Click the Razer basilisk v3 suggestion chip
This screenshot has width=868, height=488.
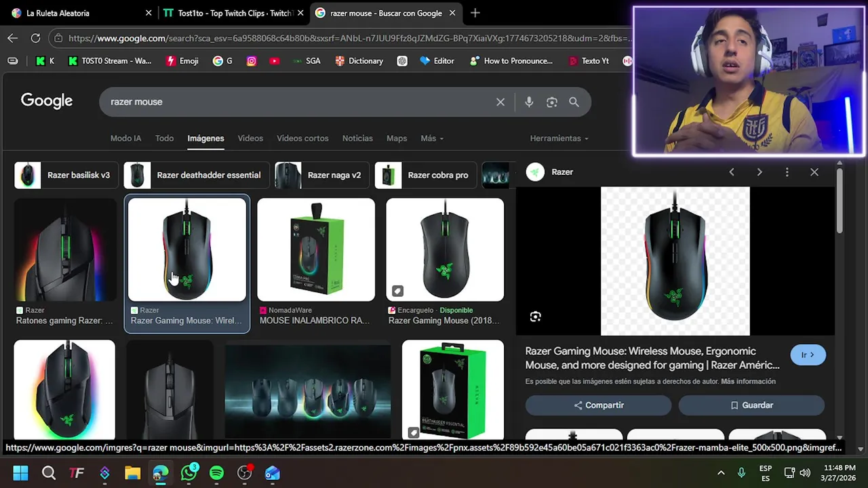[66, 175]
